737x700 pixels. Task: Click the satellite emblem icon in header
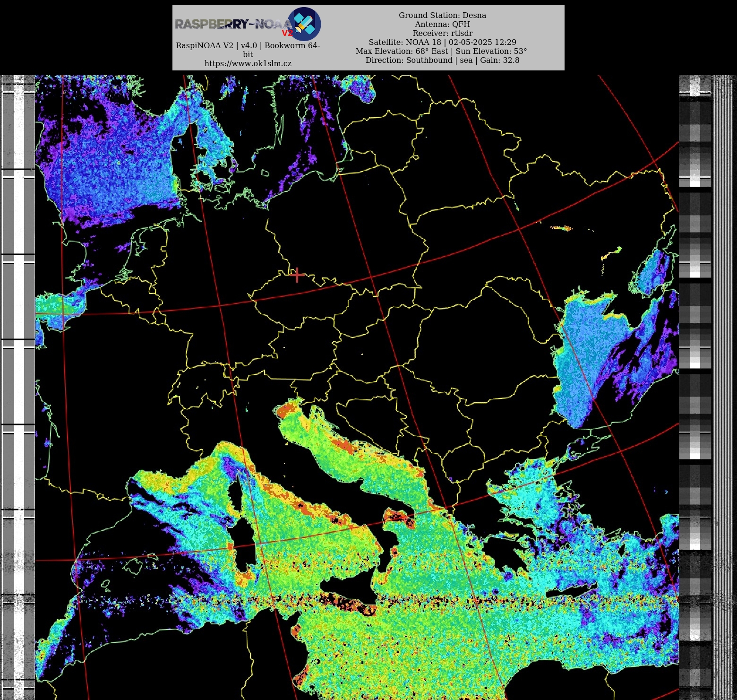304,24
